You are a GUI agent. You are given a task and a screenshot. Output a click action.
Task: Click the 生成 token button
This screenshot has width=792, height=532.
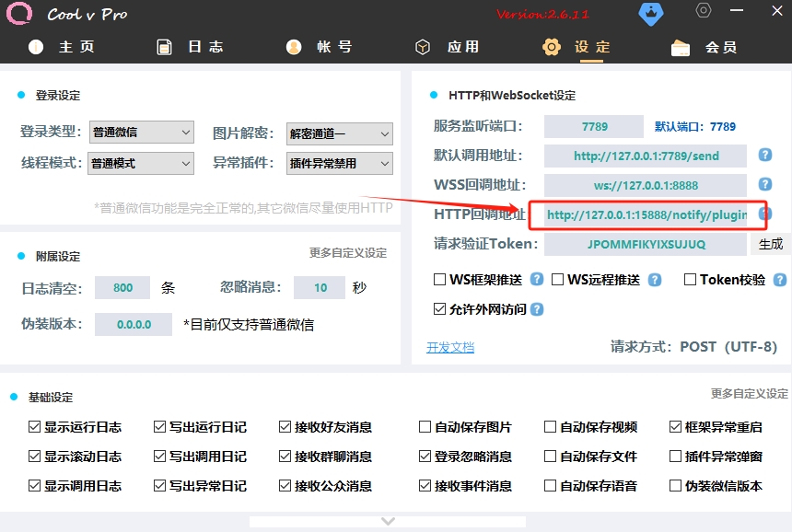pos(771,244)
